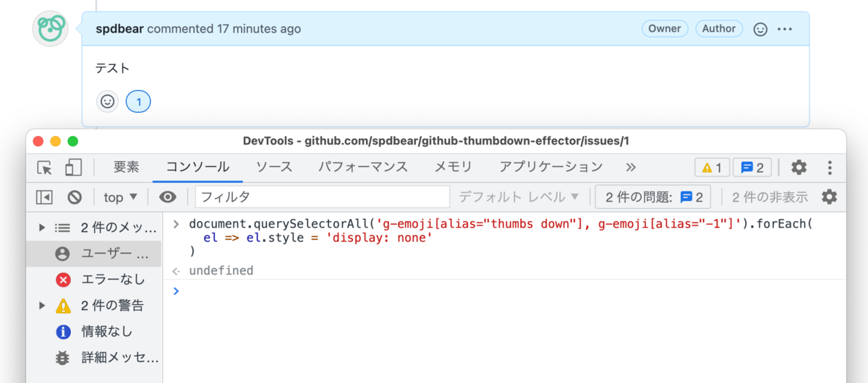This screenshot has height=383, width=868.
Task: Clear the console with the ban icon
Action: point(75,197)
